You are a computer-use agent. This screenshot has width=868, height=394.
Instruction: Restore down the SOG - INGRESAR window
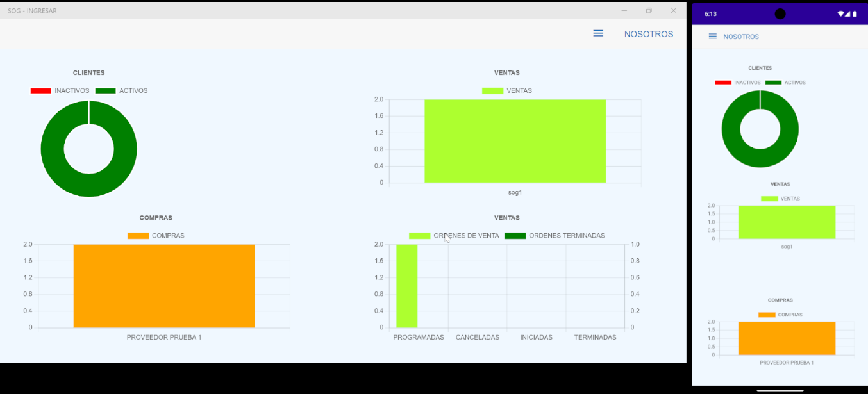point(649,10)
